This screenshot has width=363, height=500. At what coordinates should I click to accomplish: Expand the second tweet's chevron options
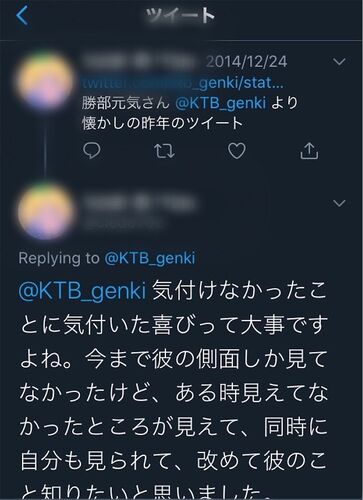pos(339,203)
